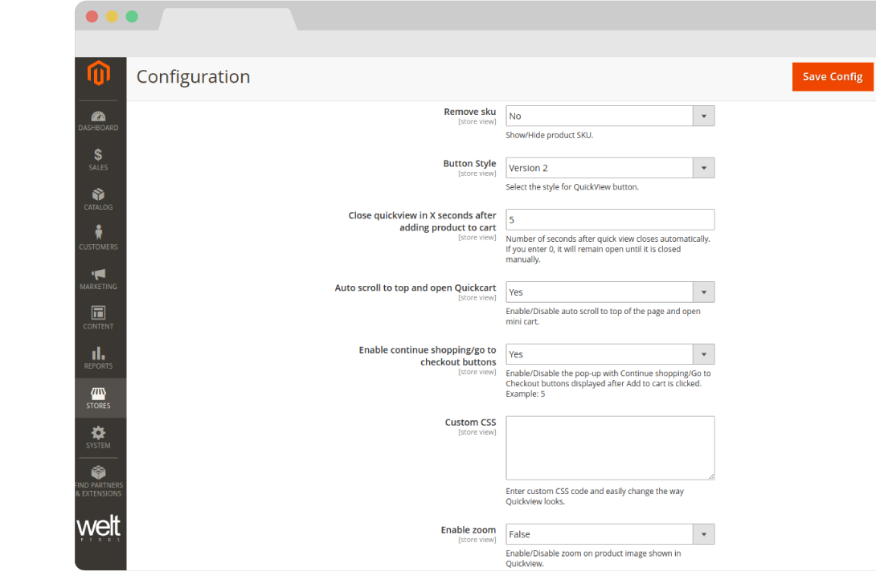Image resolution: width=876 pixels, height=588 pixels.
Task: Click inside the Custom CSS textarea
Action: point(609,447)
